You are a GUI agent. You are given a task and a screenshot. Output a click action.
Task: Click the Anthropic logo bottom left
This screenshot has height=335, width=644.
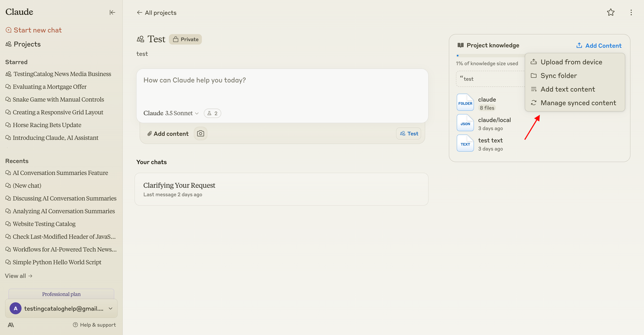[10, 324]
